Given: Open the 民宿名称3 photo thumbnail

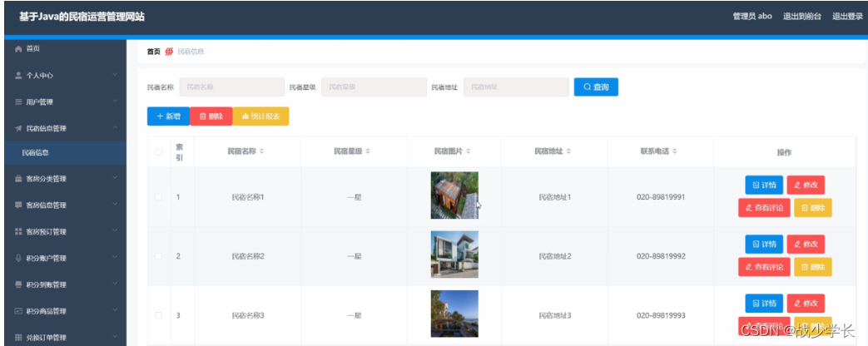Looking at the screenshot, I should point(454,314).
